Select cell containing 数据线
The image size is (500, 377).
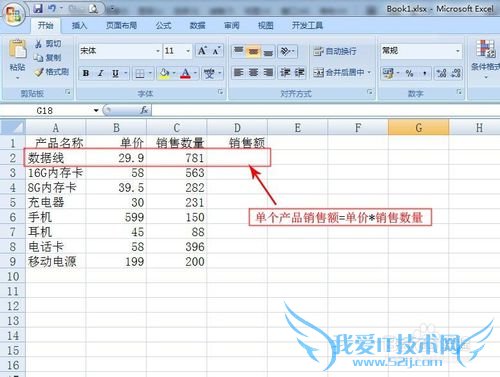56,158
